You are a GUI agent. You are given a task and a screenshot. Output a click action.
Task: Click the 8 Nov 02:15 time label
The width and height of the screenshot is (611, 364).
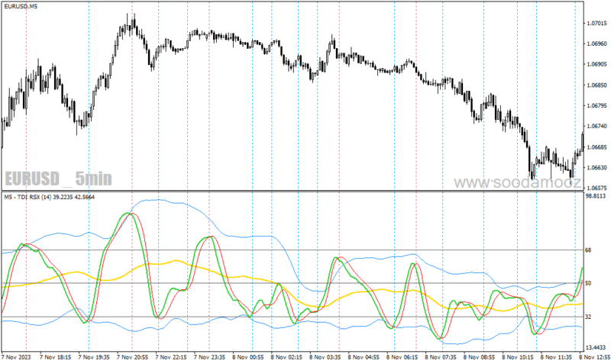[286, 357]
